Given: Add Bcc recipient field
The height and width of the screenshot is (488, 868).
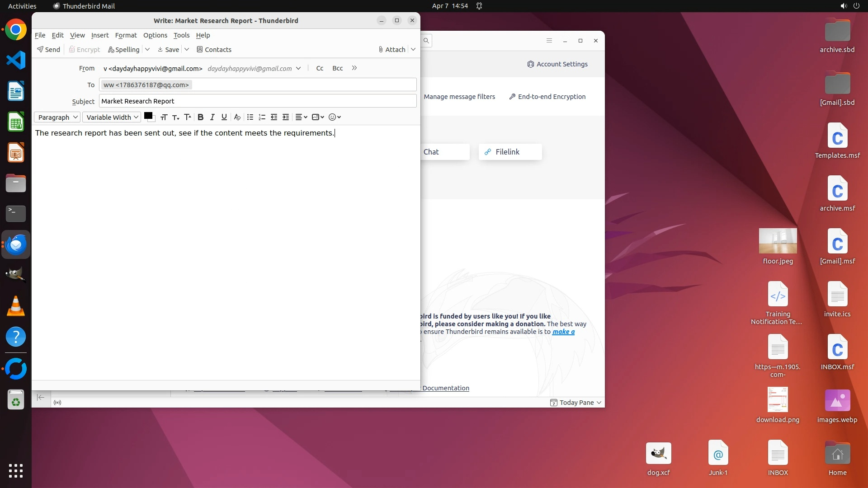Looking at the screenshot, I should [x=337, y=68].
